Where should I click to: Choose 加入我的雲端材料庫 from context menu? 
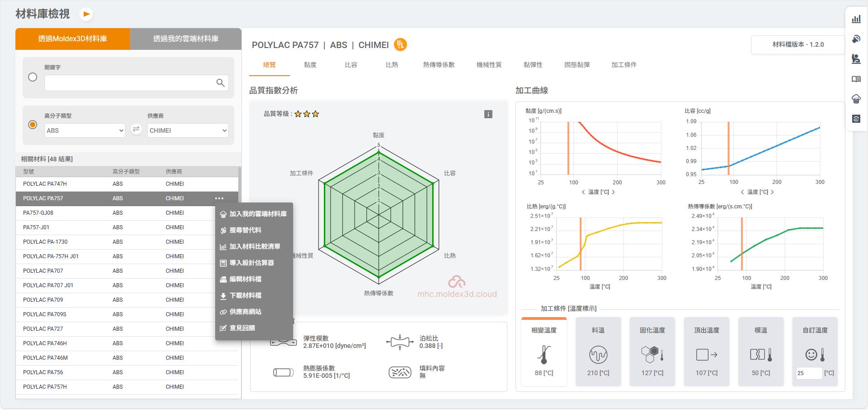[254, 214]
